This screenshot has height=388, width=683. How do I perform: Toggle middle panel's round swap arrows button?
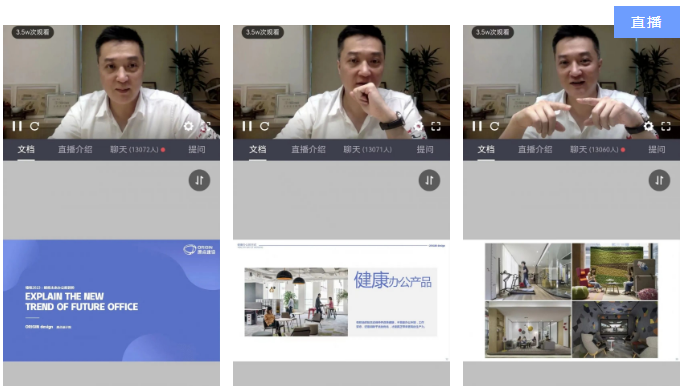429,180
